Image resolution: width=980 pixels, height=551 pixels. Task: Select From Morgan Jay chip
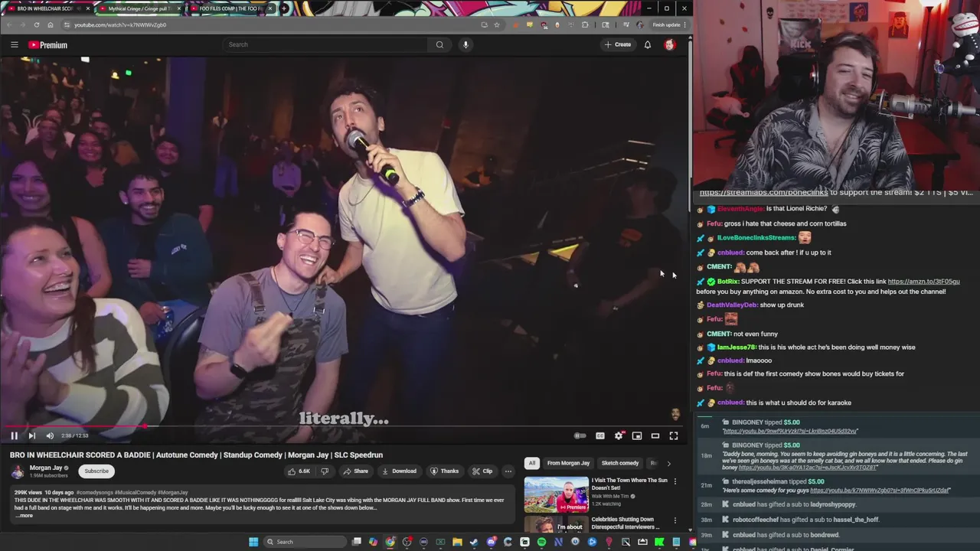(x=568, y=463)
